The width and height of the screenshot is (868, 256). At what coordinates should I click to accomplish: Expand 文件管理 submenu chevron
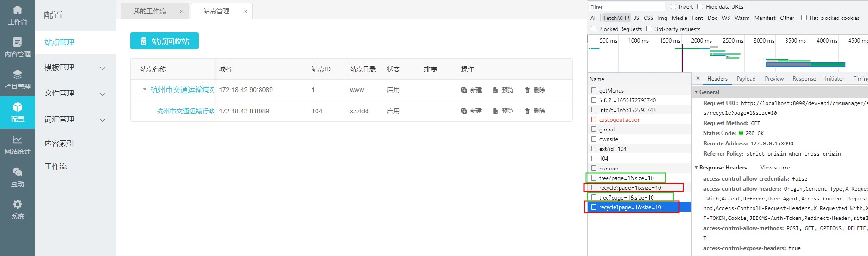click(x=102, y=94)
